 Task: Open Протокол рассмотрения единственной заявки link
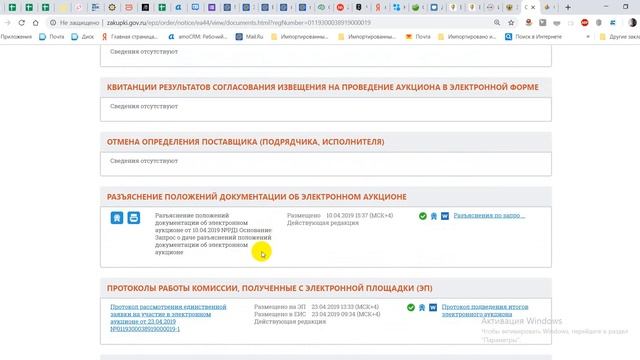pyautogui.click(x=168, y=318)
